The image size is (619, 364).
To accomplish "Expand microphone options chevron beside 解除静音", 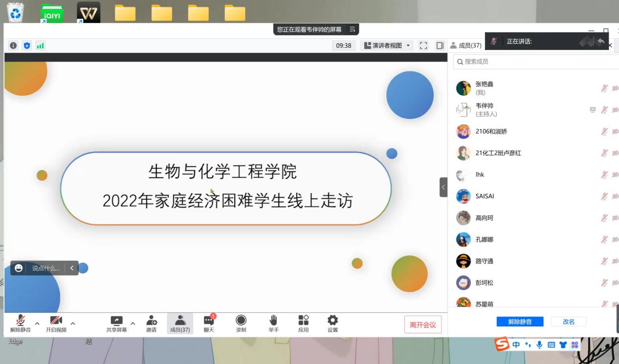I will [38, 323].
